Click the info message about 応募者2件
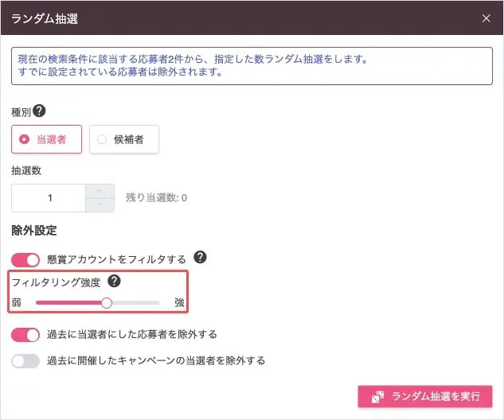The width and height of the screenshot is (504, 420). [252, 66]
